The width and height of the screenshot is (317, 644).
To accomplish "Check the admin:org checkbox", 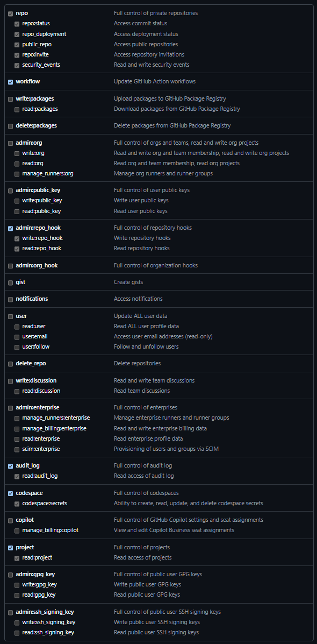I will (10, 143).
